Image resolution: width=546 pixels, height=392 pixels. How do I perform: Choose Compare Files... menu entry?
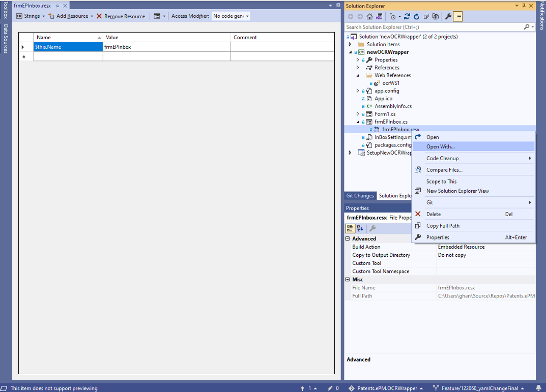(x=473, y=170)
